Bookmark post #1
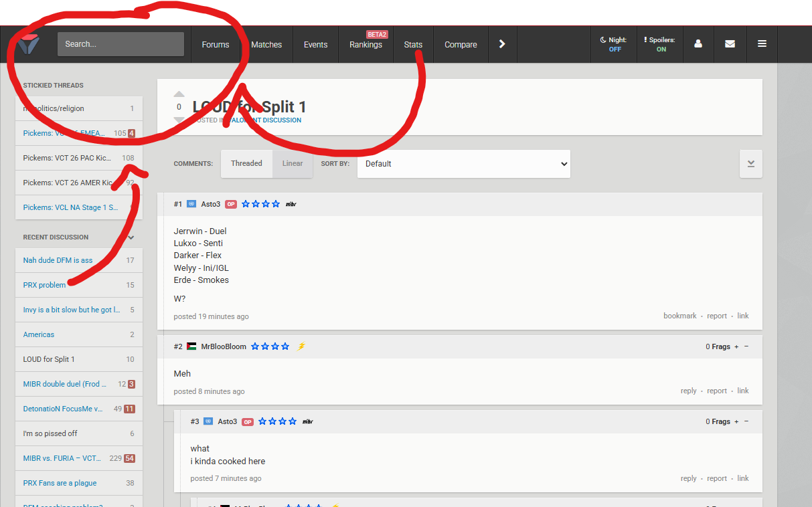This screenshot has width=812, height=507. click(680, 316)
